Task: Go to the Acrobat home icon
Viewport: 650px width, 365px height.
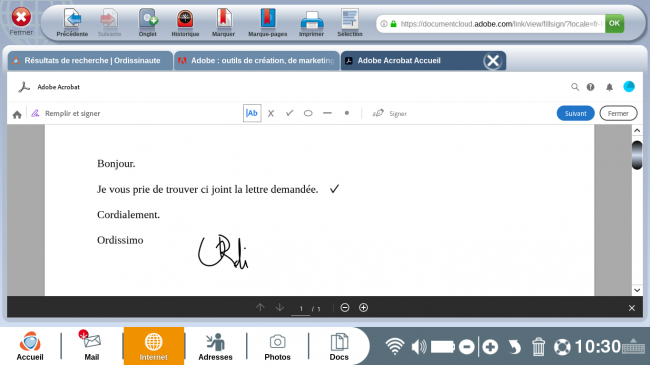Action: [17, 114]
